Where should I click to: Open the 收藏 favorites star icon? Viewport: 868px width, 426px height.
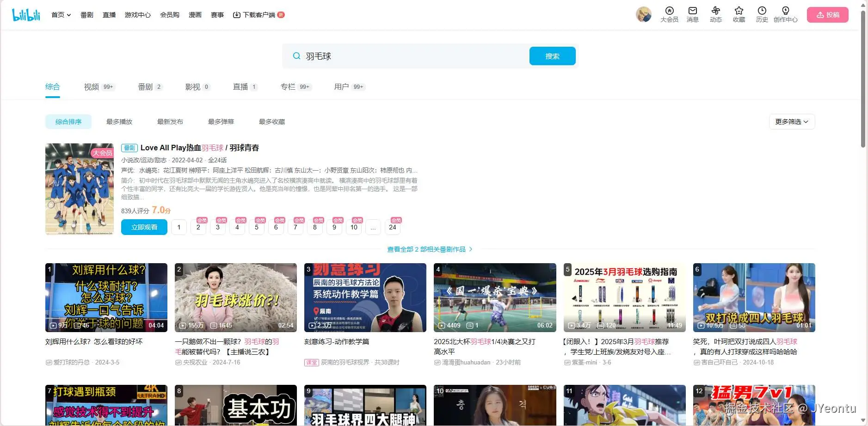[x=739, y=15]
